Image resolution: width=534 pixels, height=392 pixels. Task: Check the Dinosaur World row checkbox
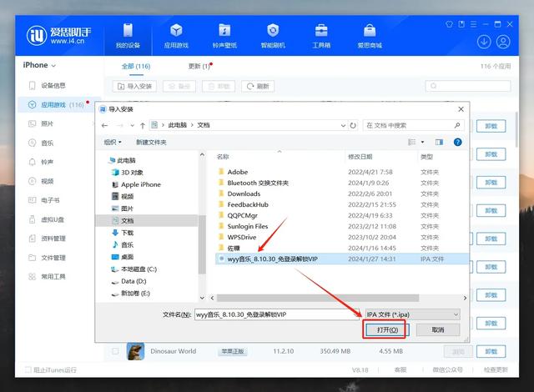tap(115, 351)
